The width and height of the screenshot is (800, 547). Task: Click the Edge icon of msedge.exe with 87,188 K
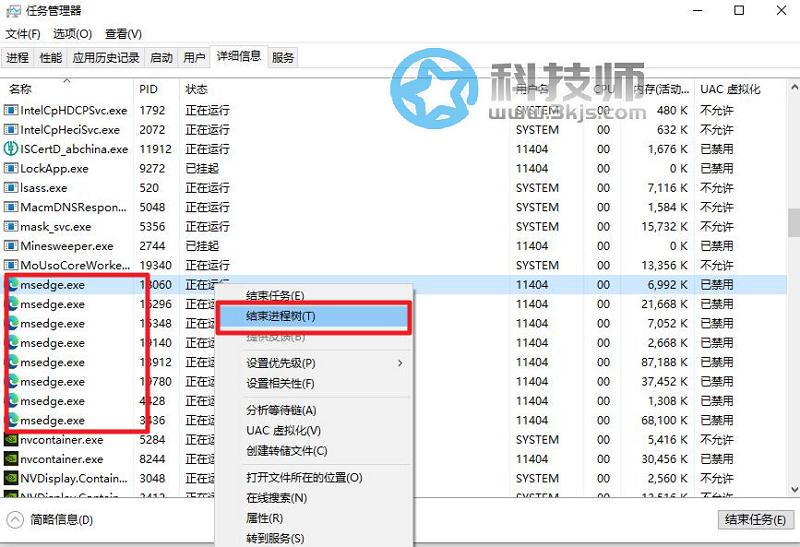tap(13, 362)
